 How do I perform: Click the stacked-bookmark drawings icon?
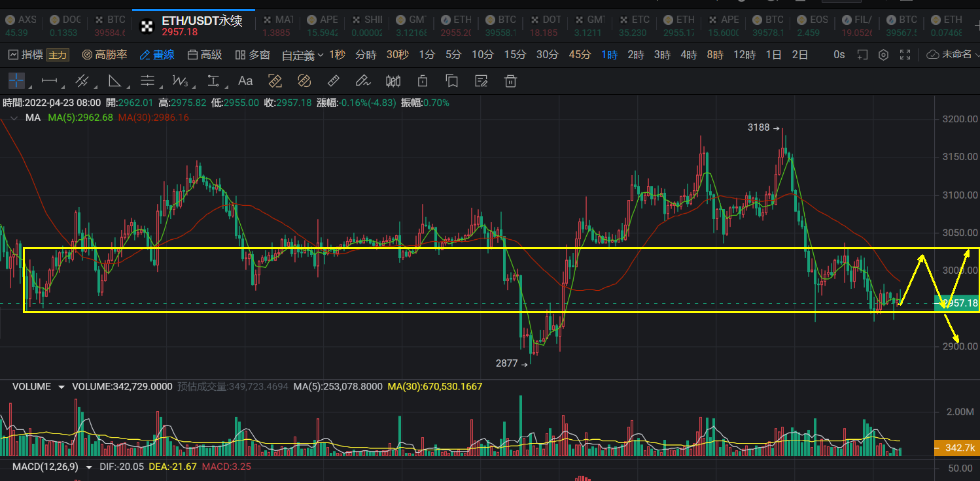451,81
